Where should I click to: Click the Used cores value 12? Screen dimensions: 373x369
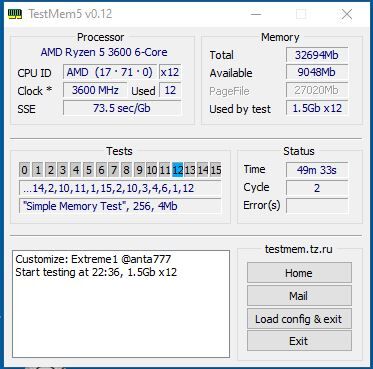(x=170, y=90)
